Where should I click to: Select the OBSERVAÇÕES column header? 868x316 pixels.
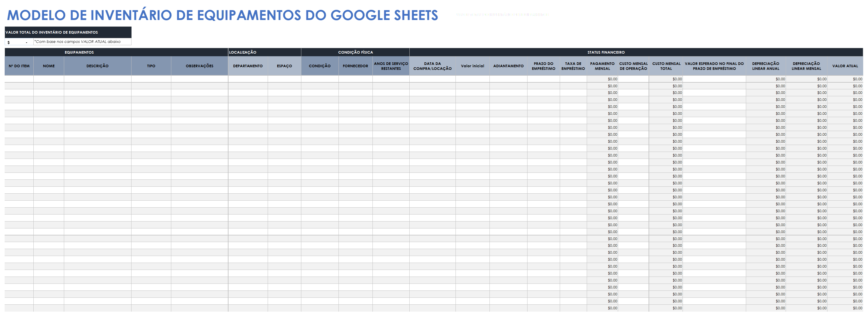coord(199,66)
